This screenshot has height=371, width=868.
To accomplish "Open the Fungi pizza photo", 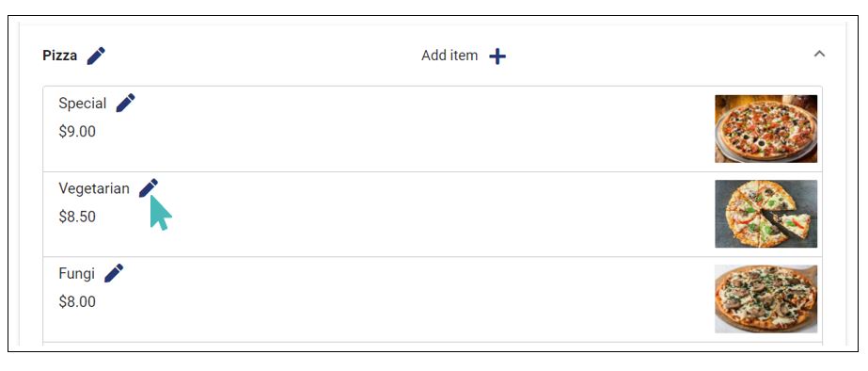I will tap(765, 298).
